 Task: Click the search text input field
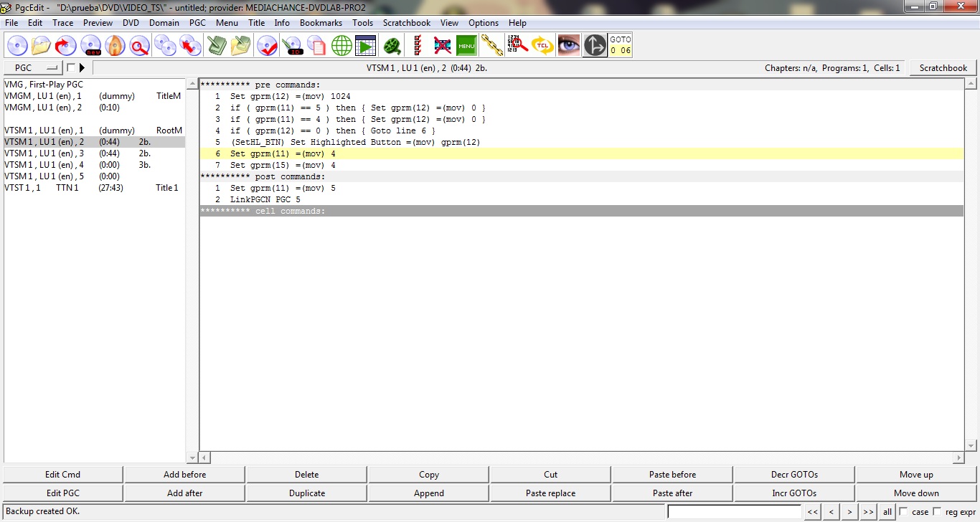734,512
